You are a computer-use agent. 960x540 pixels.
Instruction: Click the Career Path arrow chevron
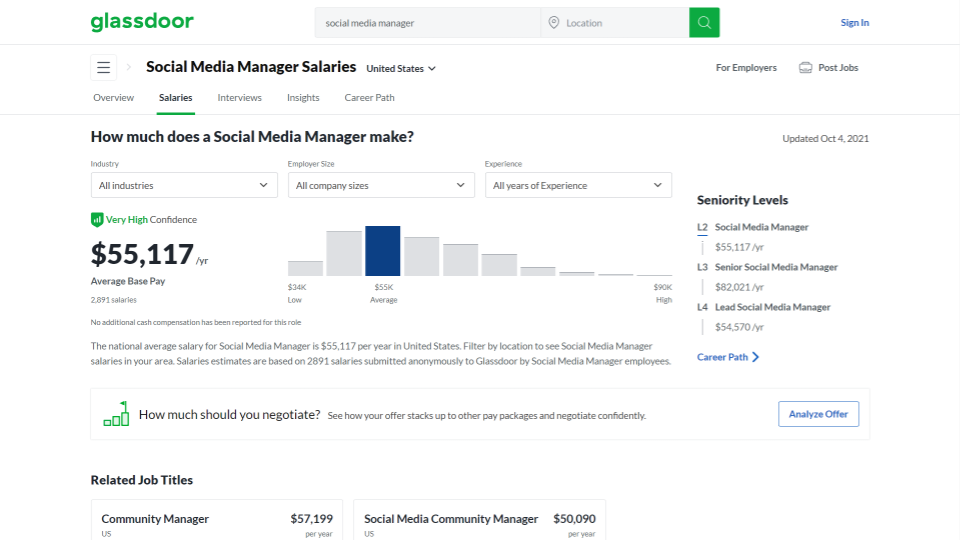coord(756,357)
